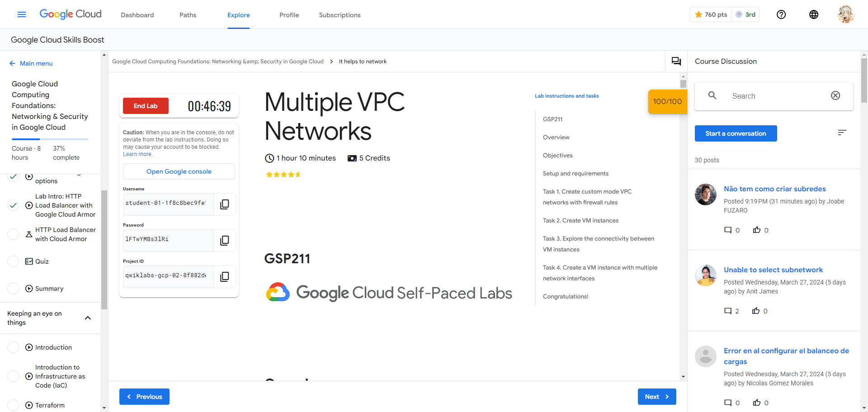Open the Subscriptions tab
Image resolution: width=868 pixels, height=412 pixels.
[x=340, y=15]
